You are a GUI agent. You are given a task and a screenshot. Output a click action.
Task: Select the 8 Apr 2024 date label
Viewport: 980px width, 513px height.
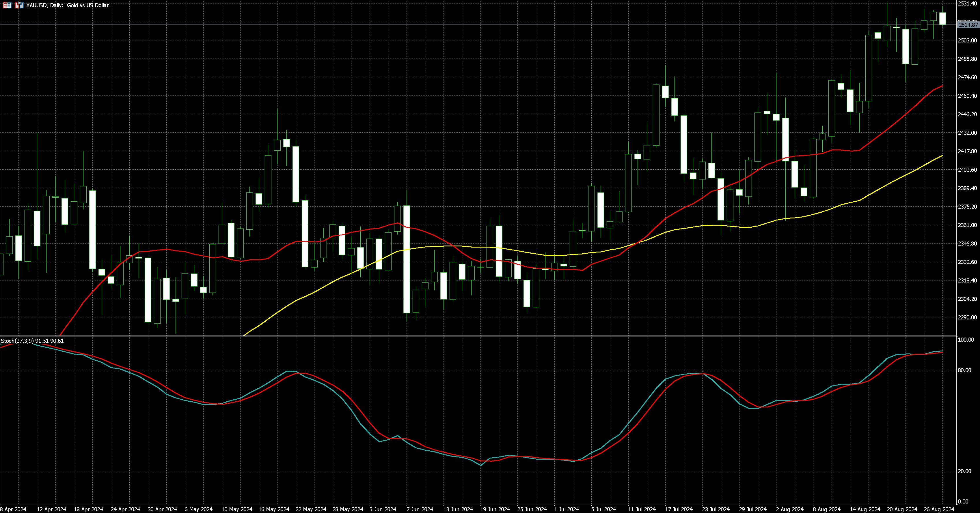click(14, 509)
